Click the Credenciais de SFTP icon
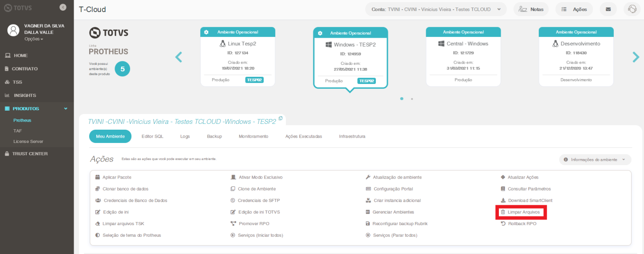Screen dimensions: 644x254 pyautogui.click(x=233, y=200)
